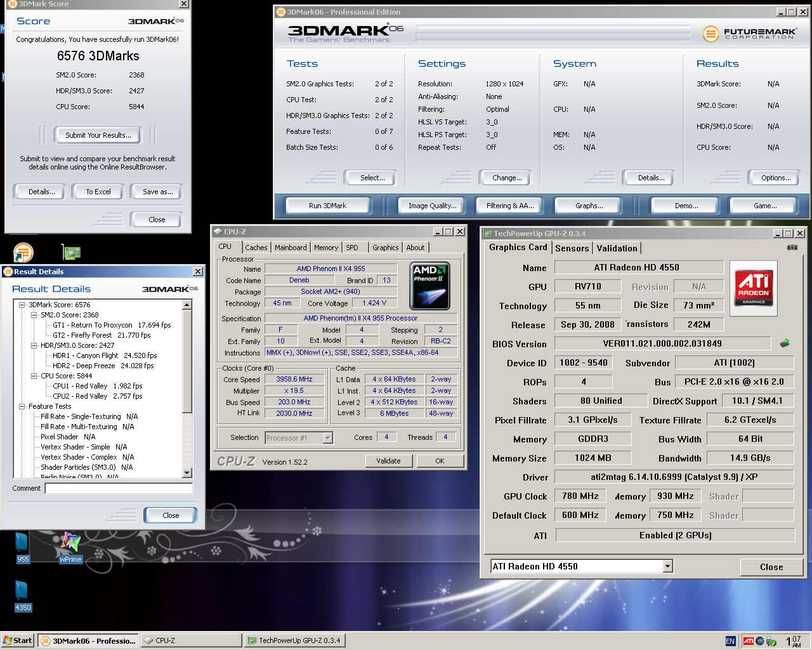Open the wPrime desktop icon
The width and height of the screenshot is (812, 650).
coord(70,548)
